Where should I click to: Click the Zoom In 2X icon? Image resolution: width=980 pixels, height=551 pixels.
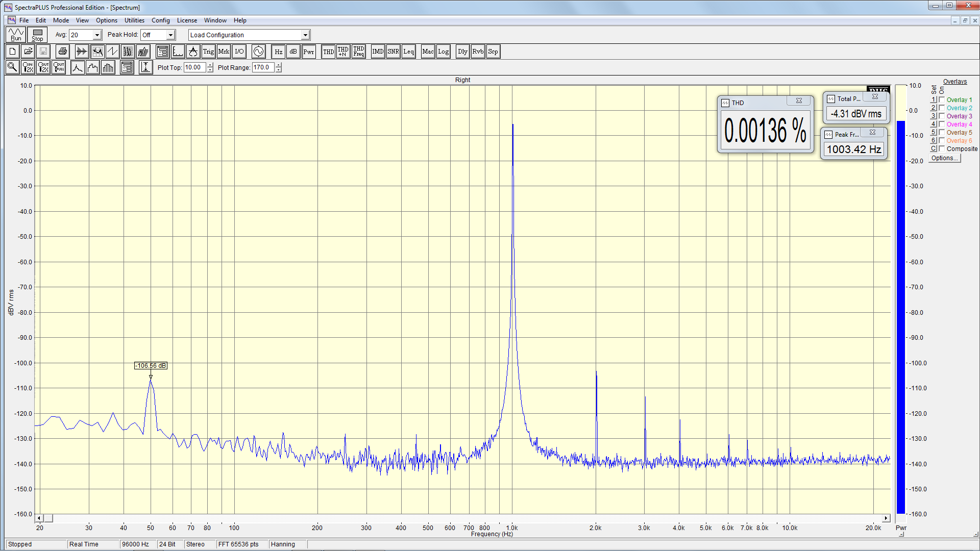(x=28, y=67)
